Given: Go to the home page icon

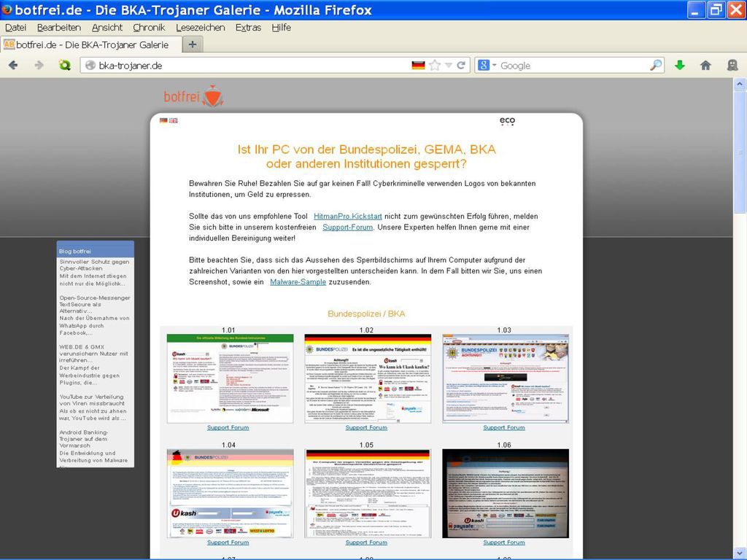Looking at the screenshot, I should (705, 65).
